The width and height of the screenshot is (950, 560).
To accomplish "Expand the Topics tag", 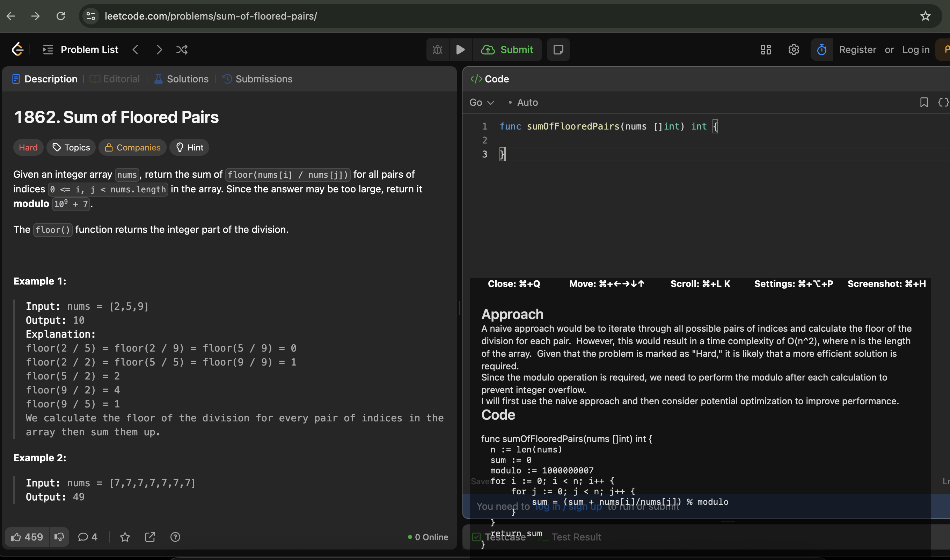I will coord(71,148).
